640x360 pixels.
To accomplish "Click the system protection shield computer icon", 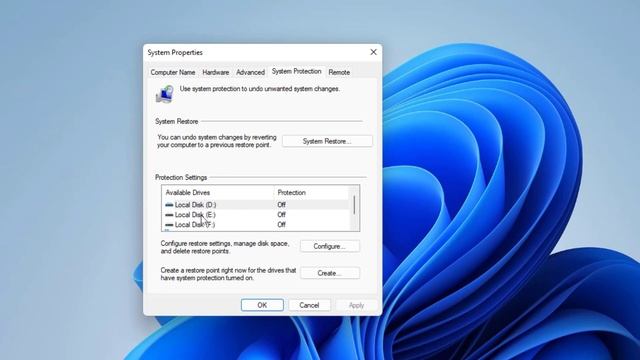I will point(165,93).
